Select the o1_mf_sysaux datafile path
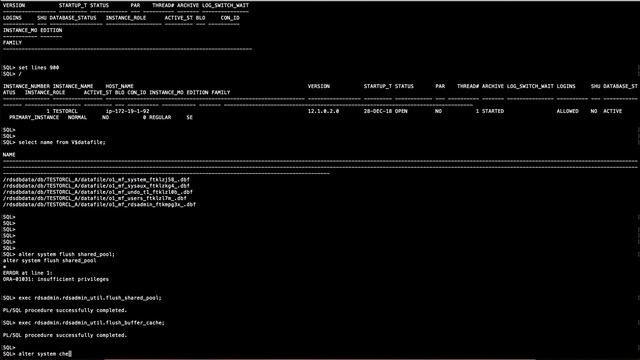 click(x=96, y=186)
